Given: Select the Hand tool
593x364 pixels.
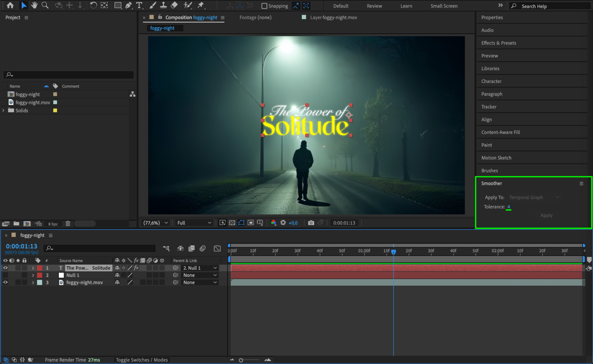Looking at the screenshot, I should 34,5.
